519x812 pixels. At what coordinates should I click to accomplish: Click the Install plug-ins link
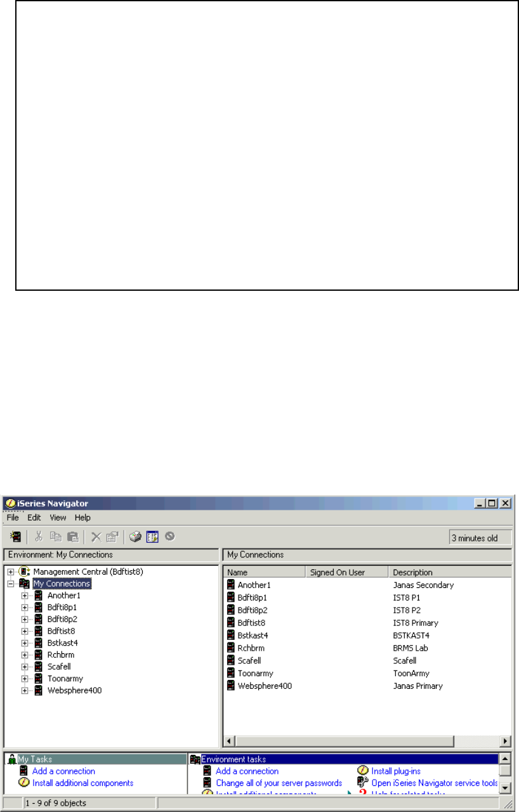click(396, 771)
